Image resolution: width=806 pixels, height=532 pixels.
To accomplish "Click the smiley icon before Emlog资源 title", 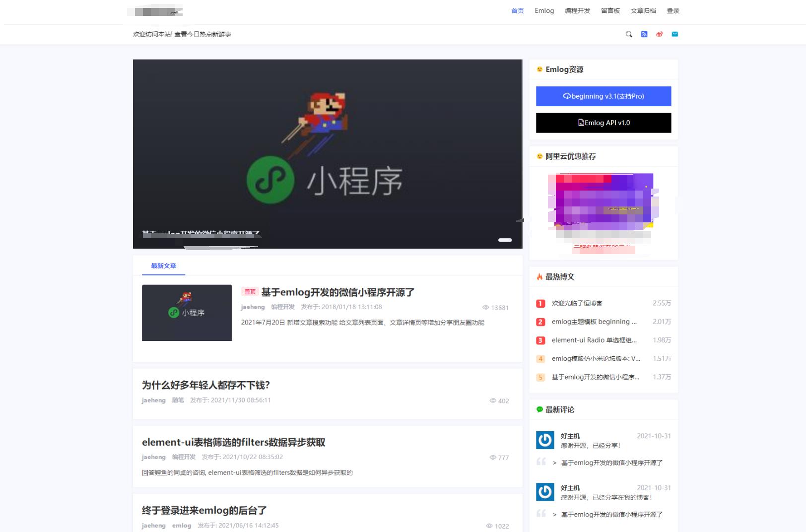I will pos(539,69).
